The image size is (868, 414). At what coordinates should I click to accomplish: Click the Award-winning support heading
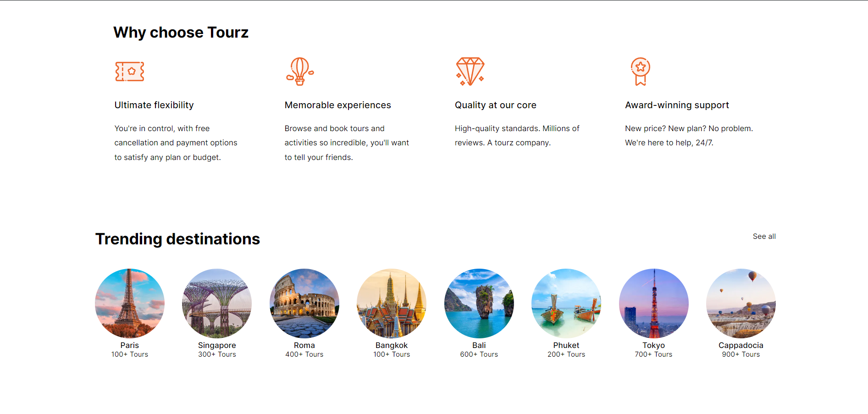tap(677, 105)
